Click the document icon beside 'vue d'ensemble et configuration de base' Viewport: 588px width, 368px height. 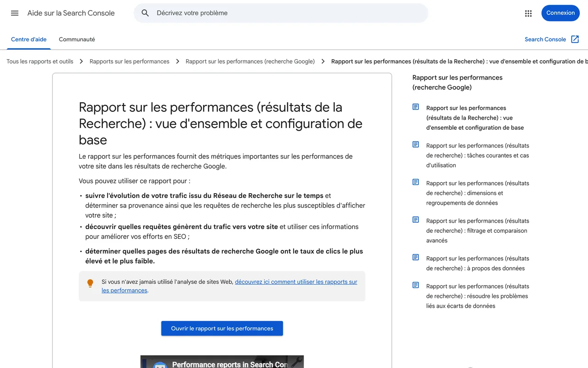point(416,107)
